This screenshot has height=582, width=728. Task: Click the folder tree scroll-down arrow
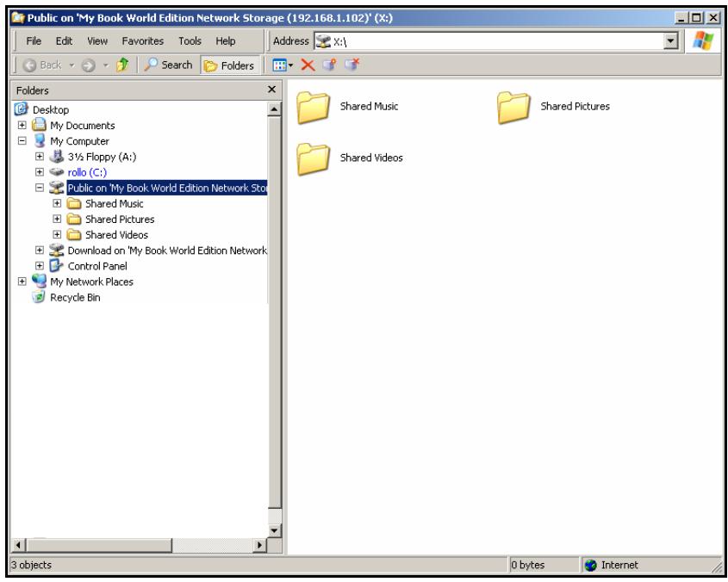pyautogui.click(x=274, y=530)
